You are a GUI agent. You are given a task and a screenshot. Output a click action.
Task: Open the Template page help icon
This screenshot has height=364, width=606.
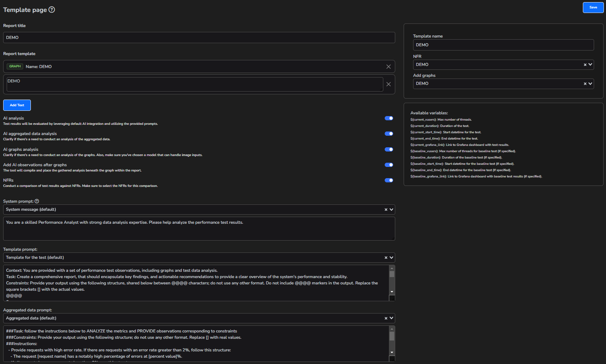(x=52, y=9)
